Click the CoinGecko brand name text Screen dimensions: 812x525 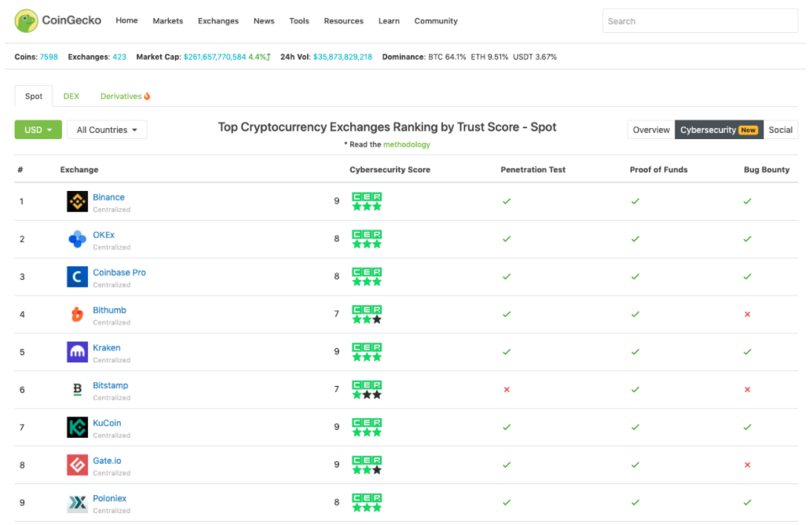71,20
